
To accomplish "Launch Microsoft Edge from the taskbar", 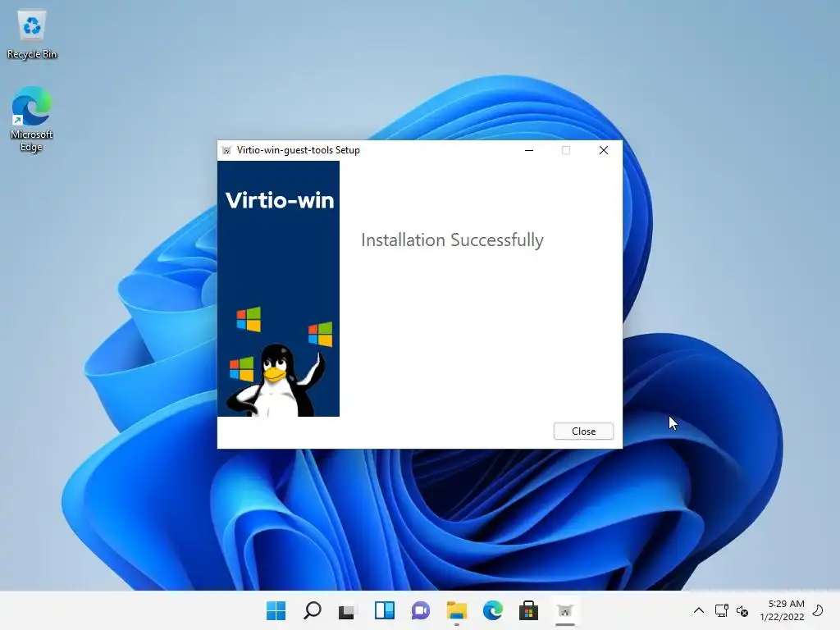I will click(492, 610).
